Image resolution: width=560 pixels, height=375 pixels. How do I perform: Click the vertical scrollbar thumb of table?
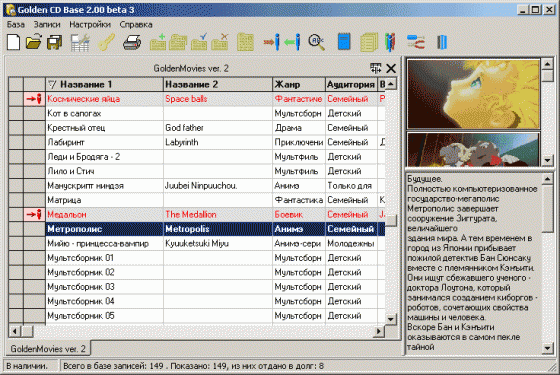391,220
